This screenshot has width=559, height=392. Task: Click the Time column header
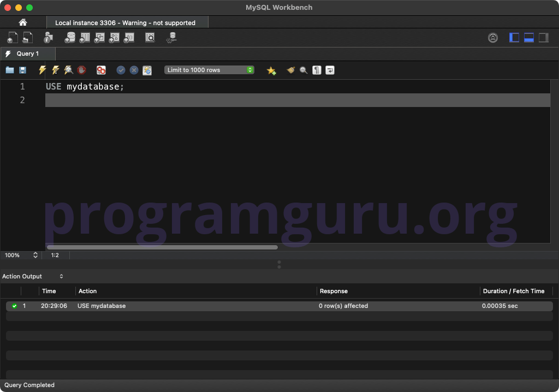click(49, 291)
